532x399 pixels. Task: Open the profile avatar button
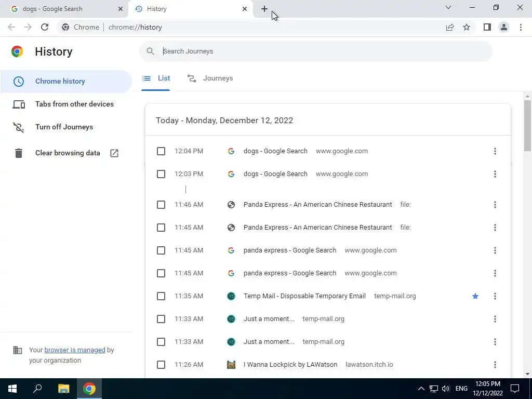[504, 27]
